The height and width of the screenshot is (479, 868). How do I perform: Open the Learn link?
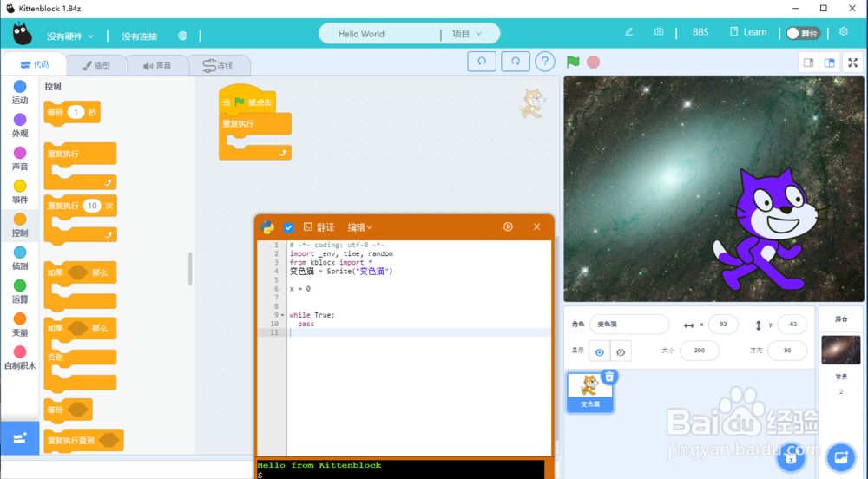tap(748, 32)
